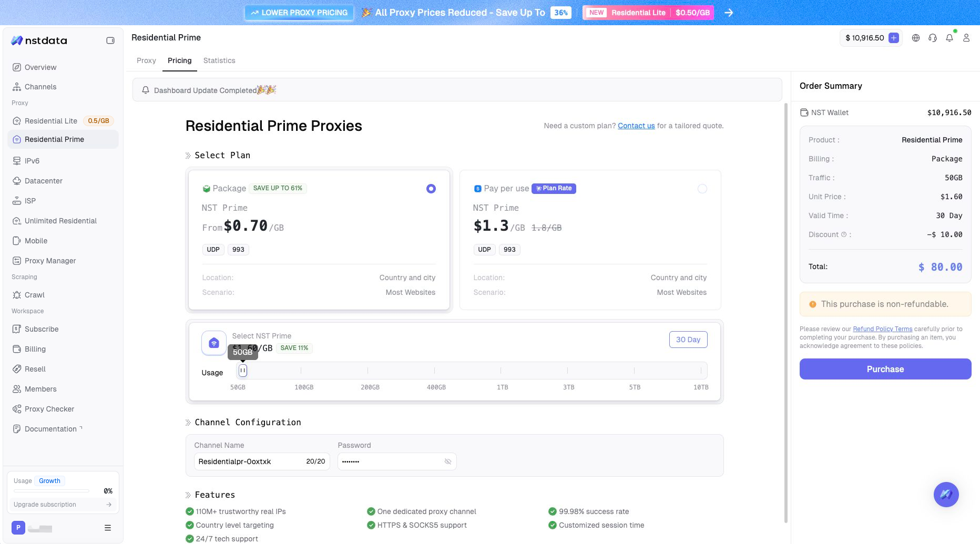Open notifications bell
980x544 pixels.
[x=950, y=38]
